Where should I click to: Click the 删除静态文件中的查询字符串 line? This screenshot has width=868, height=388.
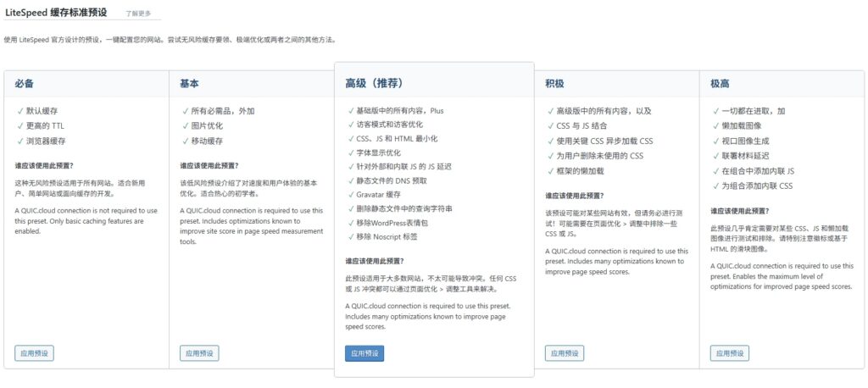404,208
